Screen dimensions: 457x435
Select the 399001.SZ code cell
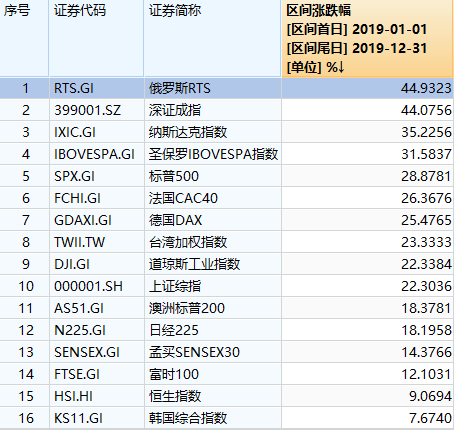click(x=97, y=110)
